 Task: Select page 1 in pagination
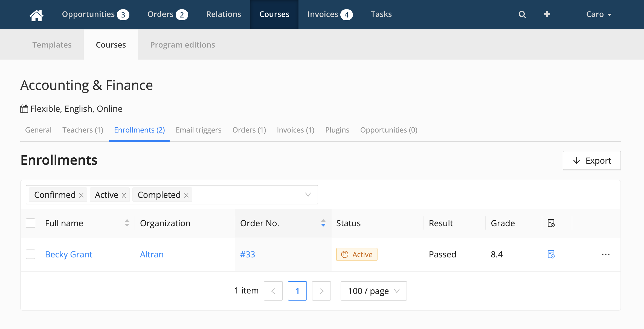[297, 291]
